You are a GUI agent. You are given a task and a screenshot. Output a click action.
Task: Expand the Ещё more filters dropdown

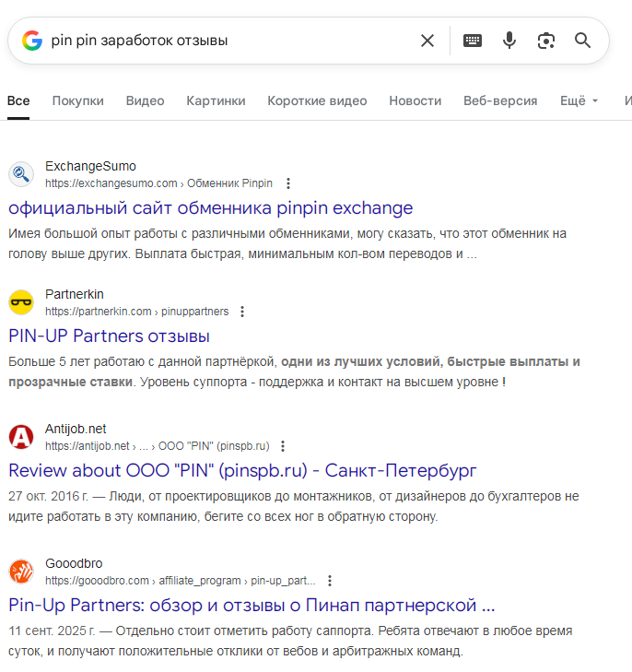pyautogui.click(x=579, y=100)
